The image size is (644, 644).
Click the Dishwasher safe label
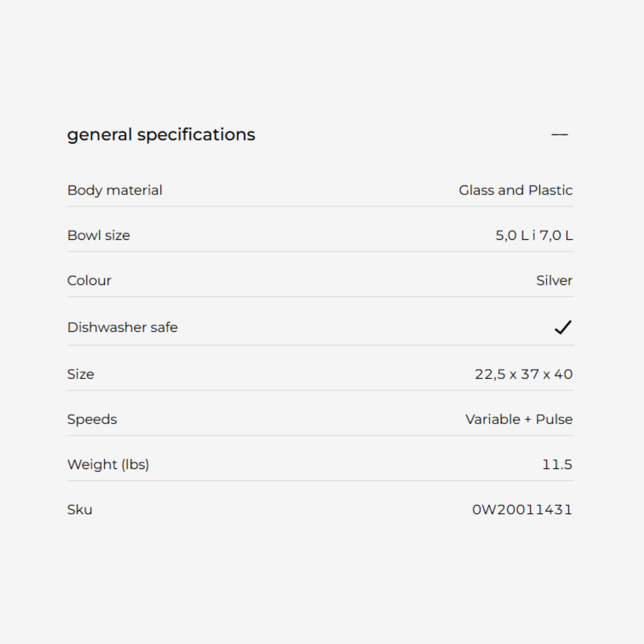pos(122,327)
